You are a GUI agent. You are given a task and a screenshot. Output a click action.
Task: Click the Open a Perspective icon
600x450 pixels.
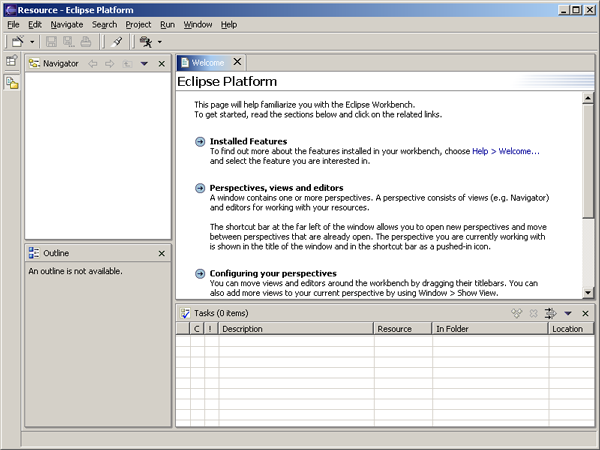(x=11, y=62)
